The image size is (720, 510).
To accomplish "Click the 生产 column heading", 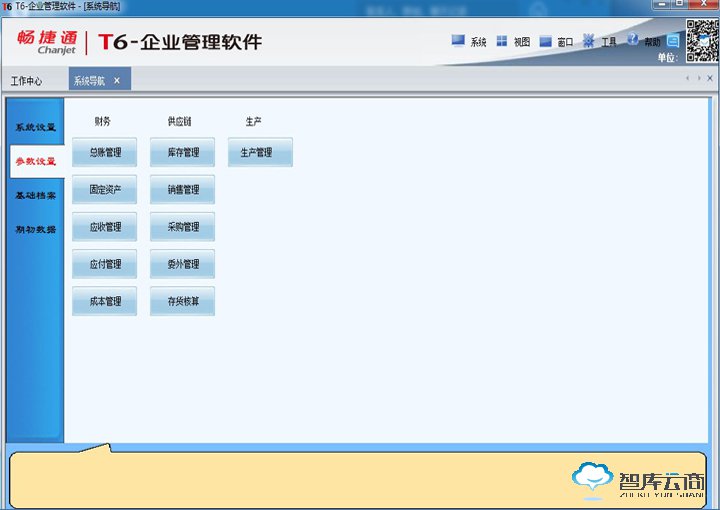I will point(253,121).
